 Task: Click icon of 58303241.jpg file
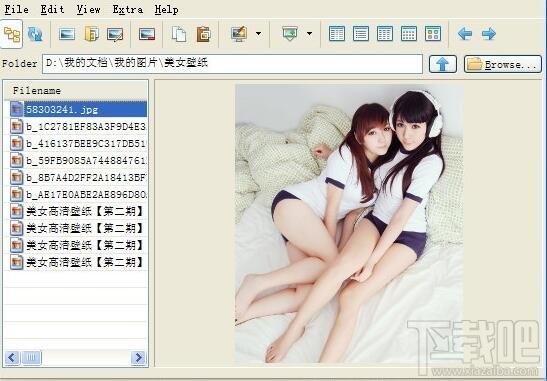coord(16,109)
